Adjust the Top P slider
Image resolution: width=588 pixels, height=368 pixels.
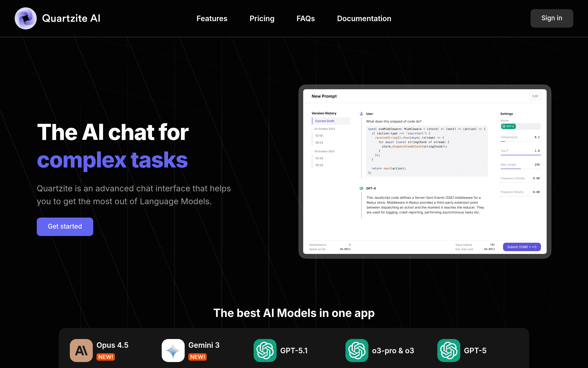click(x=520, y=155)
